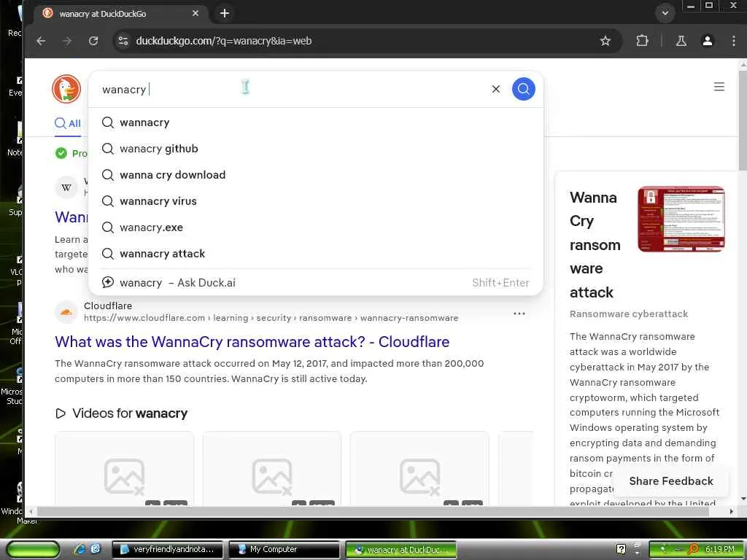Click the Cloudflare site name

point(108,306)
